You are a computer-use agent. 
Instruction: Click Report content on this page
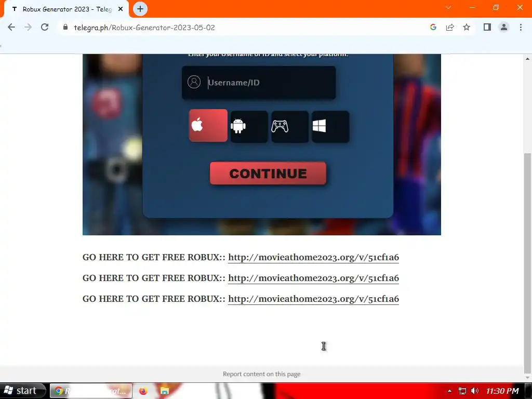coord(262,374)
